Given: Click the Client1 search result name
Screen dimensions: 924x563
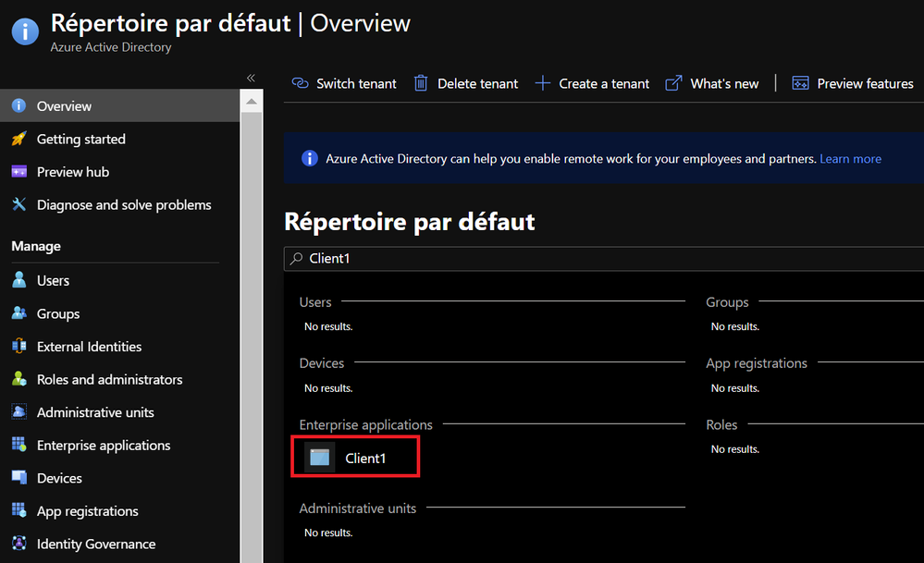Looking at the screenshot, I should point(365,459).
